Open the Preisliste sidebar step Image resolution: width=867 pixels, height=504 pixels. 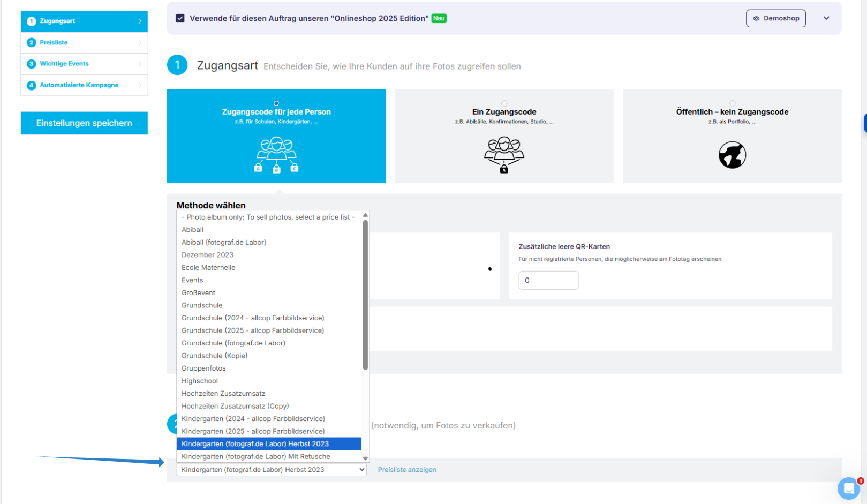click(x=84, y=43)
